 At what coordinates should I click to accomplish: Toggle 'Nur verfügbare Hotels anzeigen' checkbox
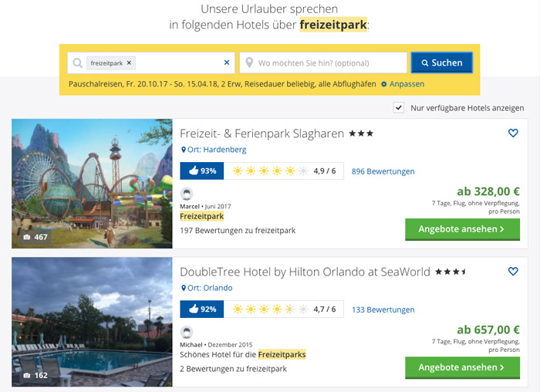pos(398,107)
